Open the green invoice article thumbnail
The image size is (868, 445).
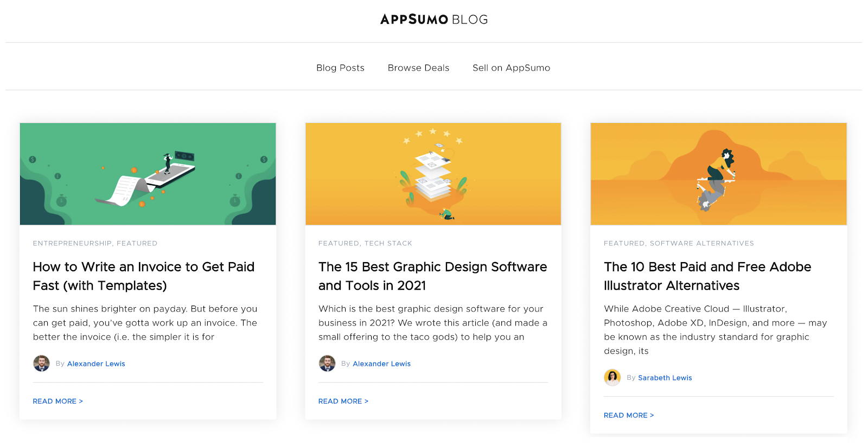[148, 174]
